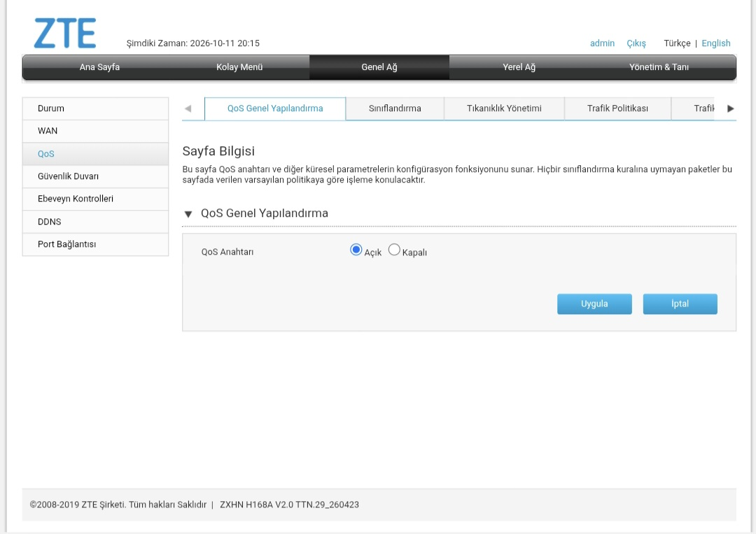Click the Çıkış logout link
Image resolution: width=756 pixels, height=534 pixels.
coord(636,43)
